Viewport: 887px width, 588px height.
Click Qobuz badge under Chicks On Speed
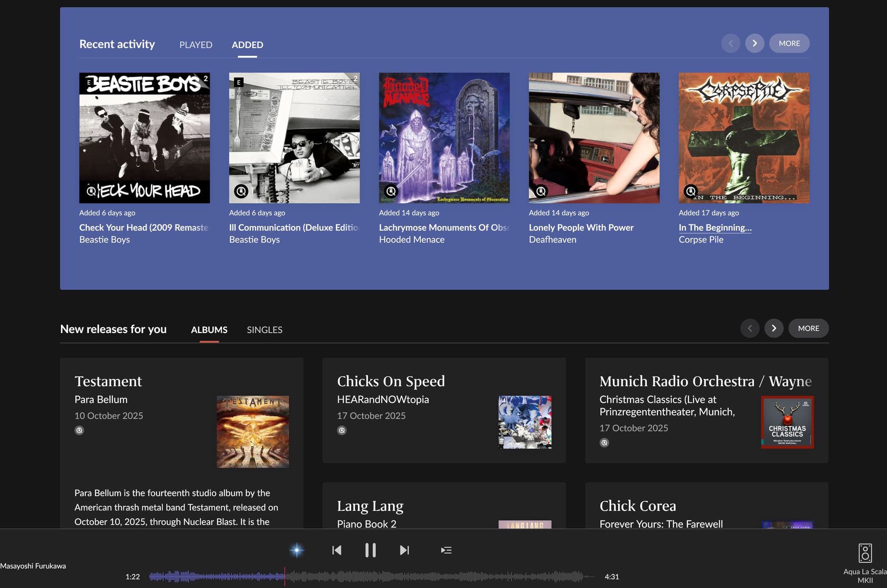[342, 430]
